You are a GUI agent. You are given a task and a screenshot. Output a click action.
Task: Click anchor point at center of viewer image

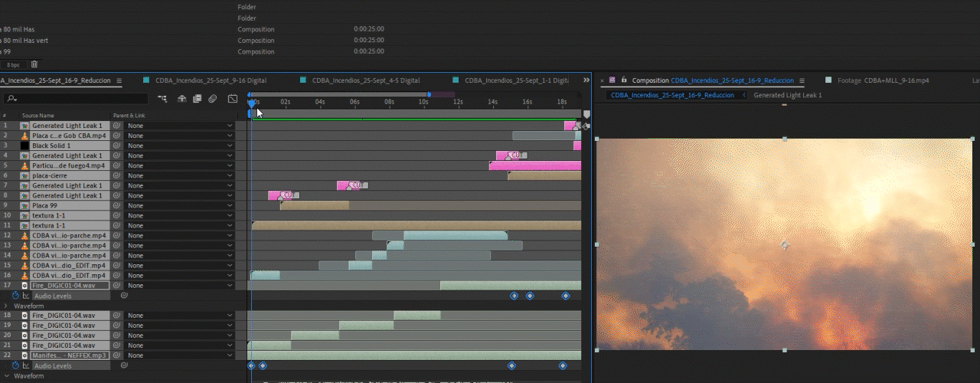(x=784, y=245)
